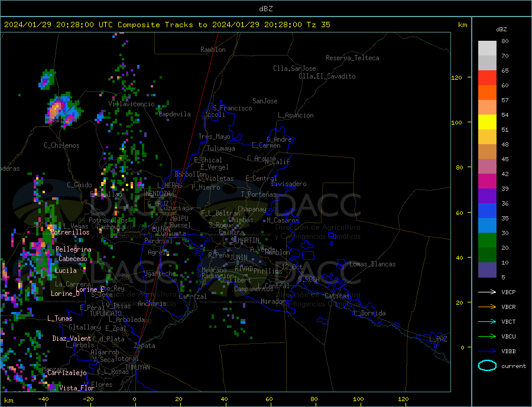
Task: Pick the light gray 80-70 dBZ swatch
Action: pos(487,48)
